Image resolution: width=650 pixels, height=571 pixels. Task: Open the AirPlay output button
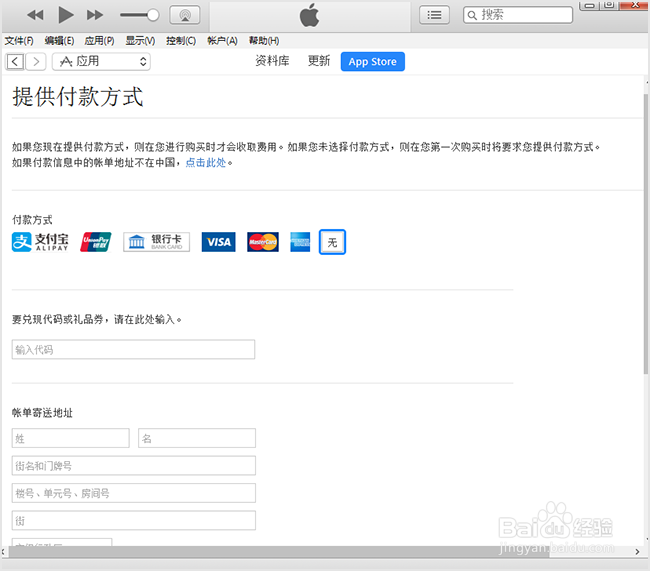[x=185, y=15]
